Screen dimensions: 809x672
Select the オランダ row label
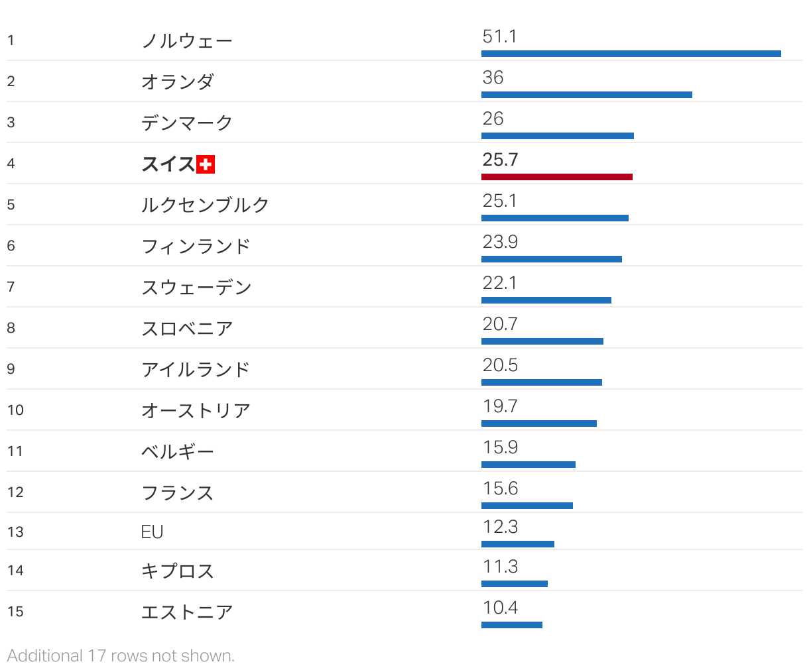[178, 82]
